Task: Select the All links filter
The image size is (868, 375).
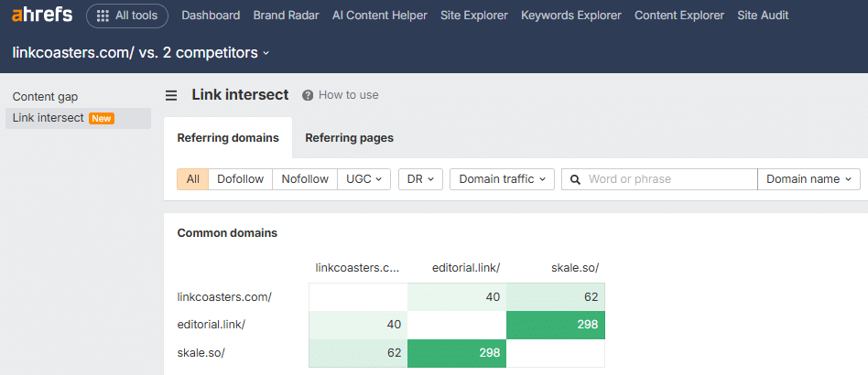Action: [193, 179]
